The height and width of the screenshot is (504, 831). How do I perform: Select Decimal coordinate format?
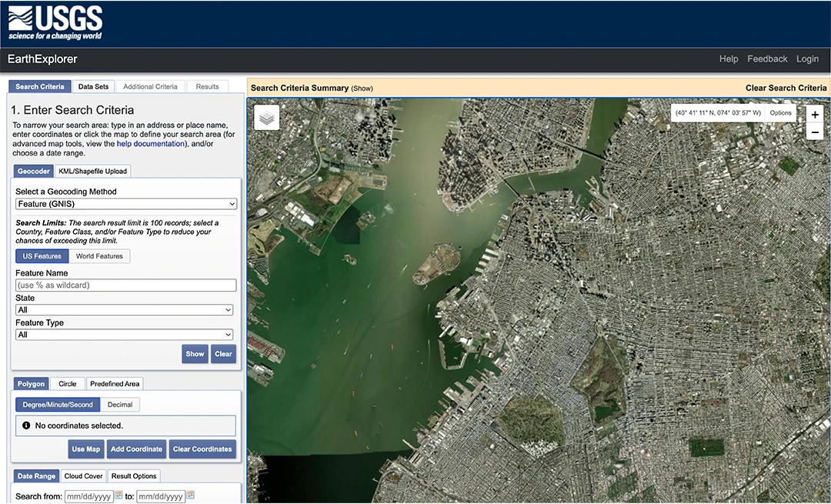pos(120,405)
